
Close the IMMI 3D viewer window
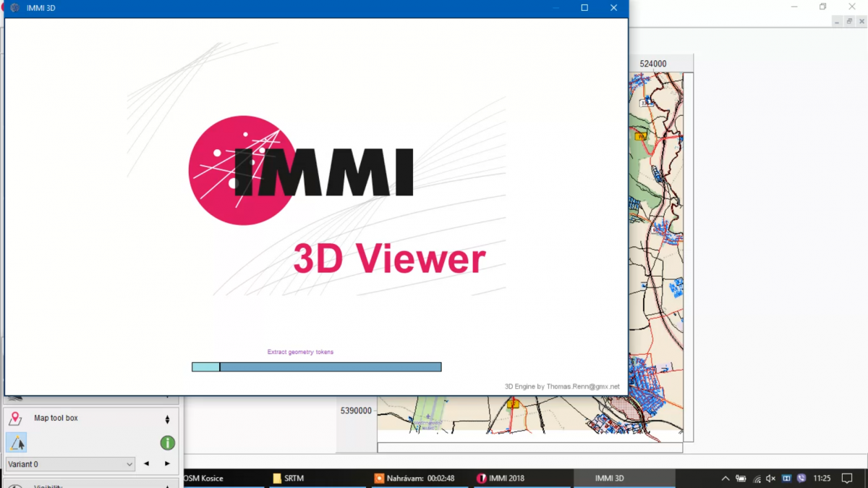(613, 8)
